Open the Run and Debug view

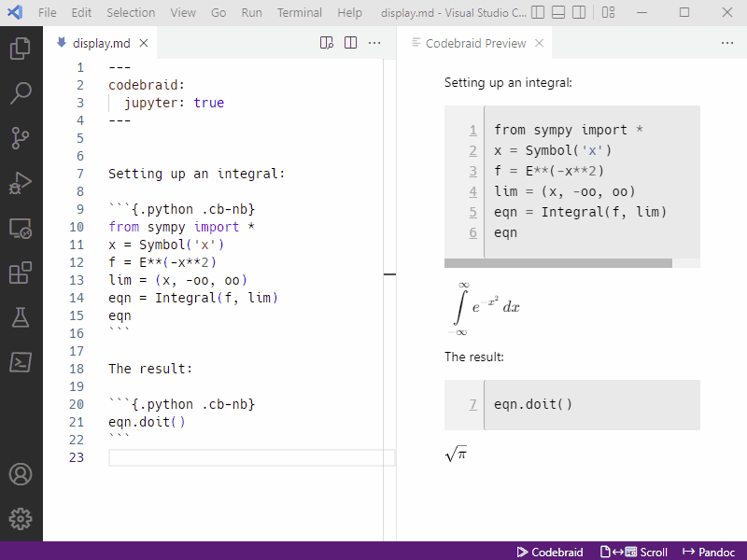click(20, 183)
